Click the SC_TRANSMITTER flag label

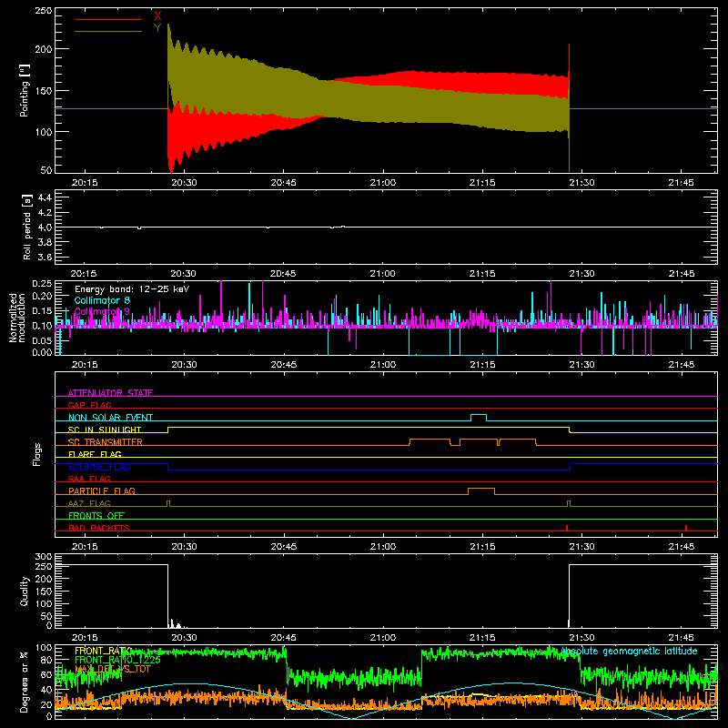click(105, 442)
